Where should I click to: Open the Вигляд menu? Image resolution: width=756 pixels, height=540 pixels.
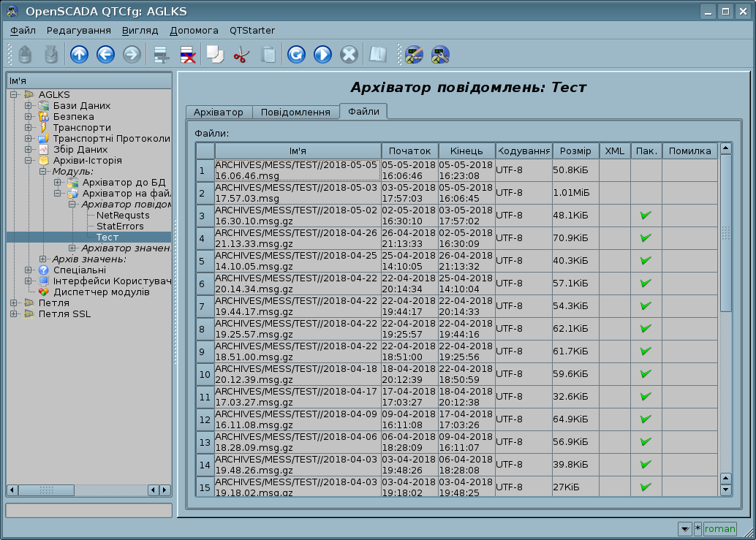[x=140, y=31]
